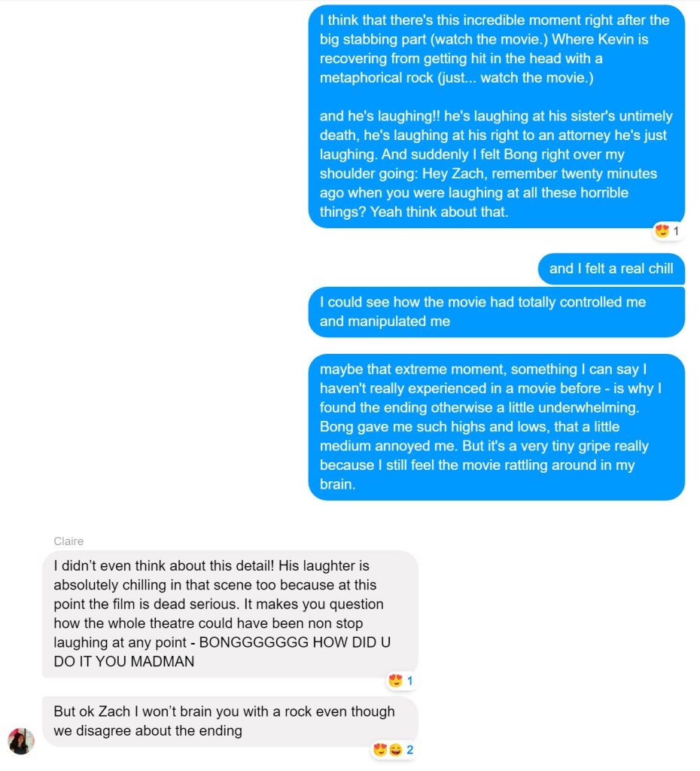The height and width of the screenshot is (771, 700).
Task: Open Claire's profile picture avatar
Action: (21, 741)
